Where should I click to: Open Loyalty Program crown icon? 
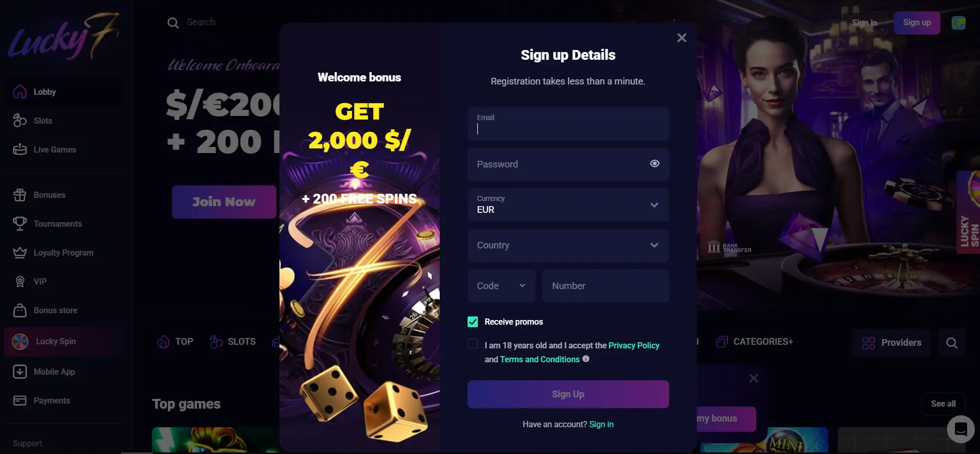[20, 253]
